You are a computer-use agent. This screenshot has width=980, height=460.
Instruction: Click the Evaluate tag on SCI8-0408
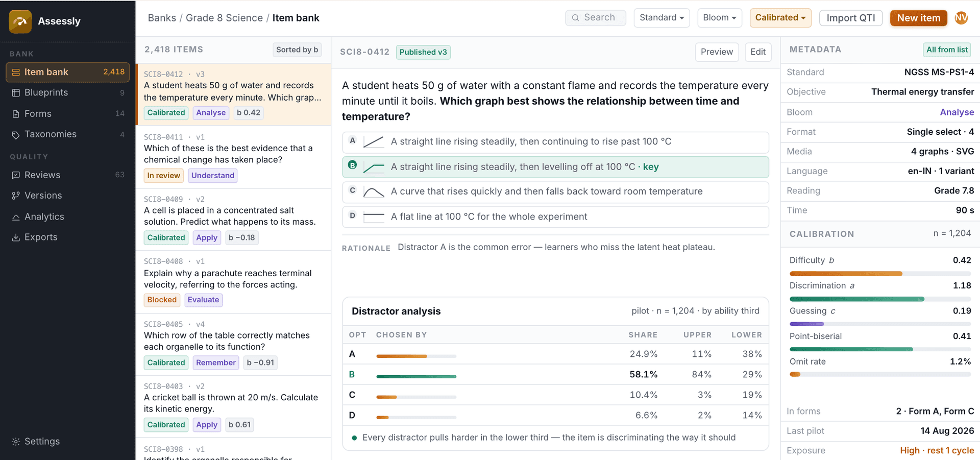tap(203, 300)
